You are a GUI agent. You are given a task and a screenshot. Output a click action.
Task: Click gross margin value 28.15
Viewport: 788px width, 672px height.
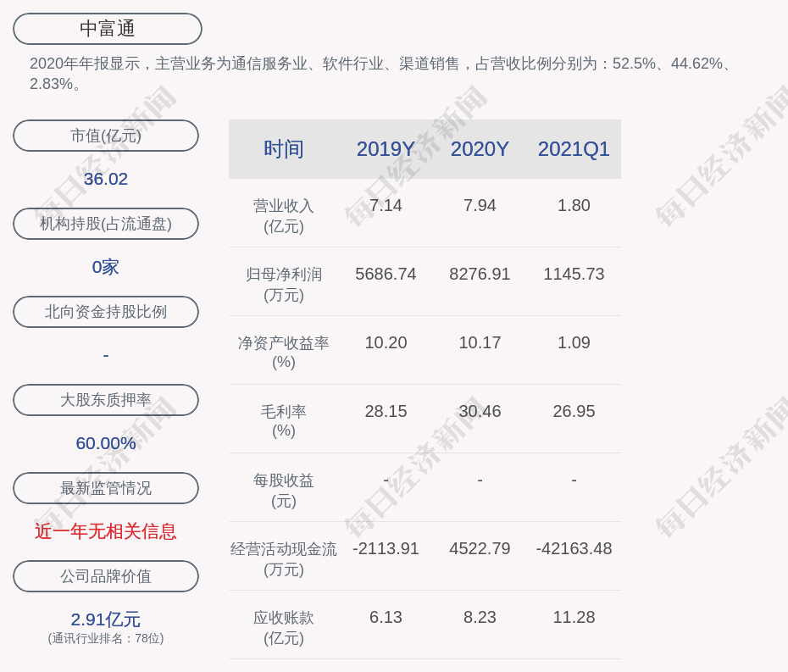click(386, 412)
